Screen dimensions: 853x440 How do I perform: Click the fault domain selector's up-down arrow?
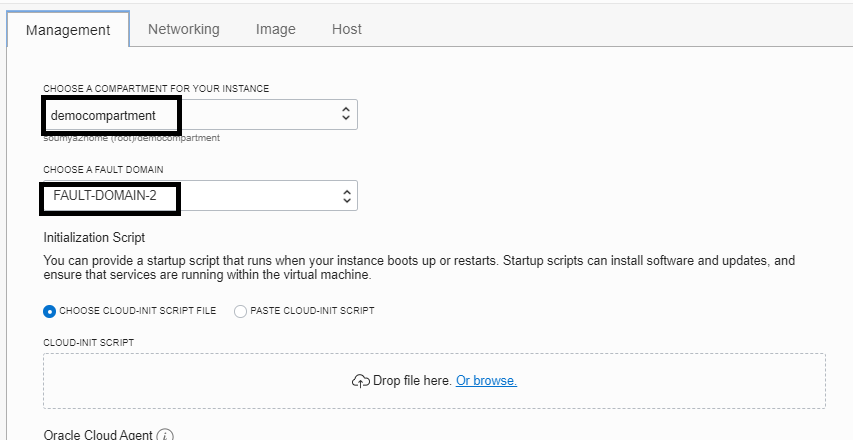pos(346,196)
